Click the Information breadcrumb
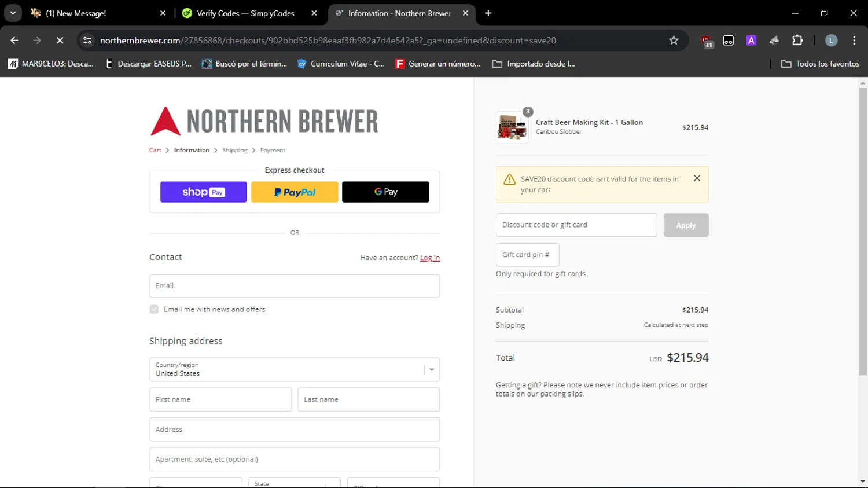868x488 pixels. pyautogui.click(x=192, y=150)
